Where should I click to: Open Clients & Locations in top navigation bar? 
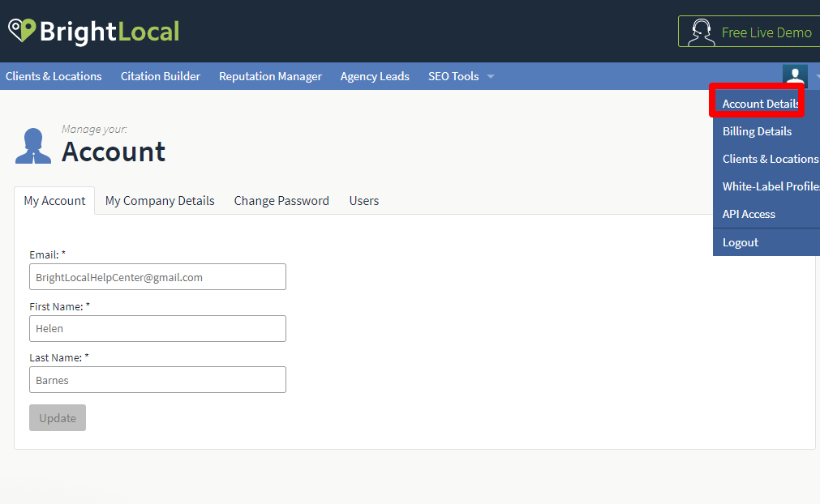pos(54,76)
